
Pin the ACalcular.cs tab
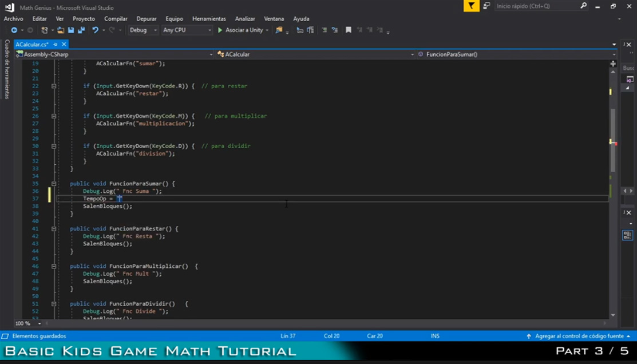point(56,44)
